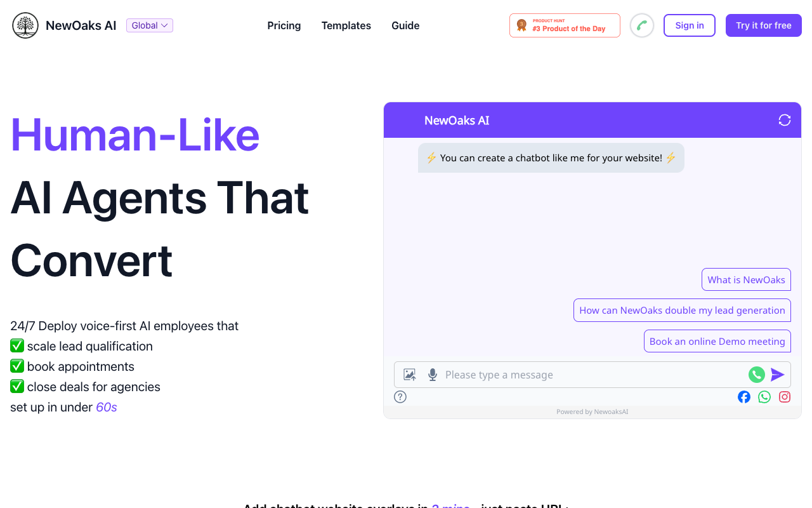Click the Facebook icon in chat footer
This screenshot has width=812, height=508.
[743, 396]
